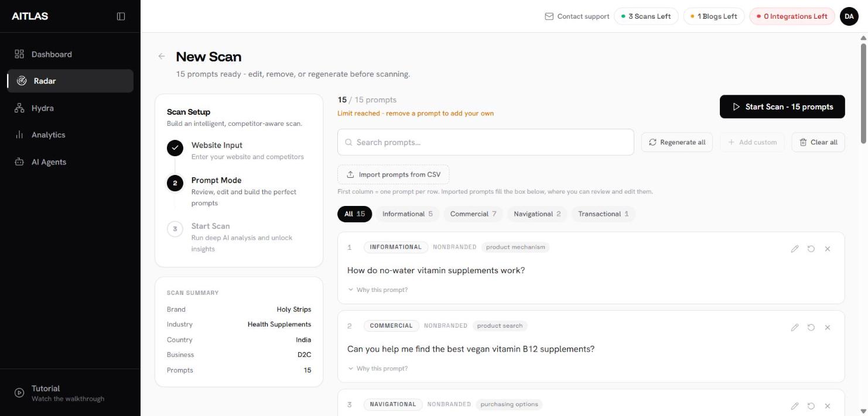Click the Add custom button
The image size is (868, 416).
(752, 142)
